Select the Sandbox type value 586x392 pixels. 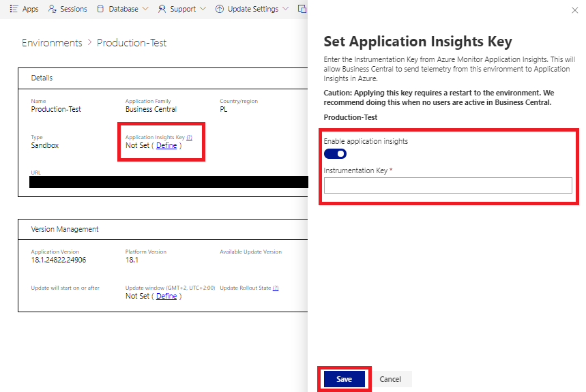click(x=45, y=145)
